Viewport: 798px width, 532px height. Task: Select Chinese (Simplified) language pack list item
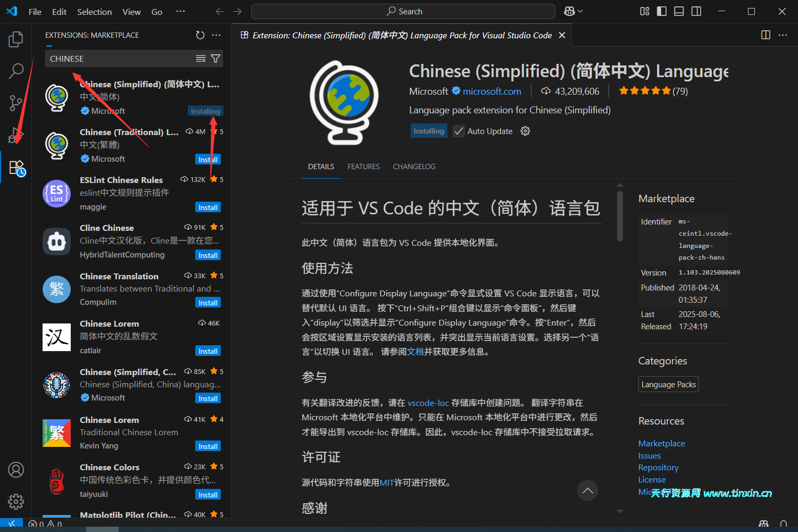(132, 97)
